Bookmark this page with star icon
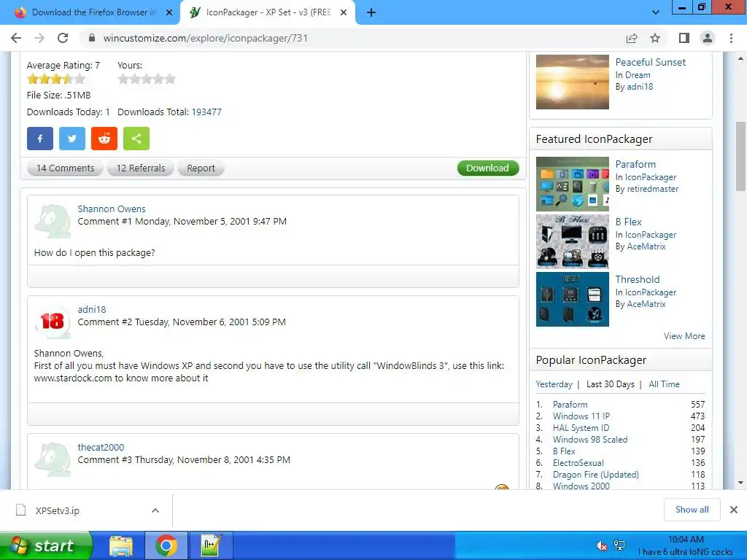The image size is (747, 560). click(x=655, y=38)
